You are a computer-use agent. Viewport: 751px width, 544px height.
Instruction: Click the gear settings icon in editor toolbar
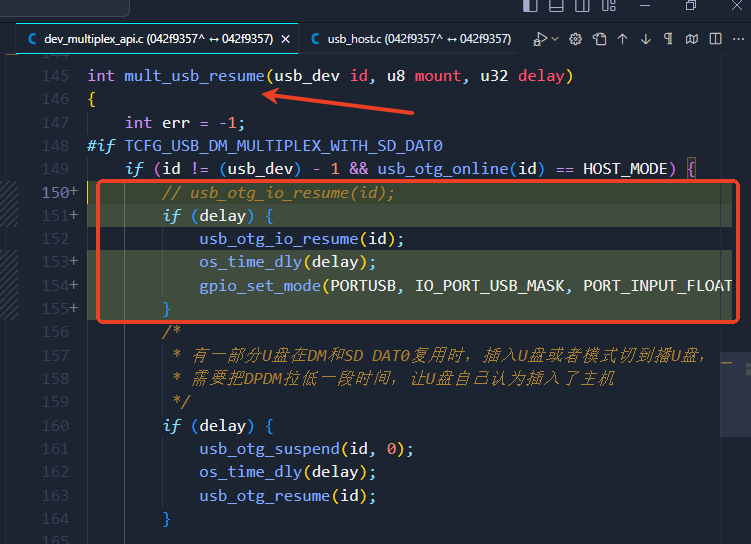(x=575, y=39)
